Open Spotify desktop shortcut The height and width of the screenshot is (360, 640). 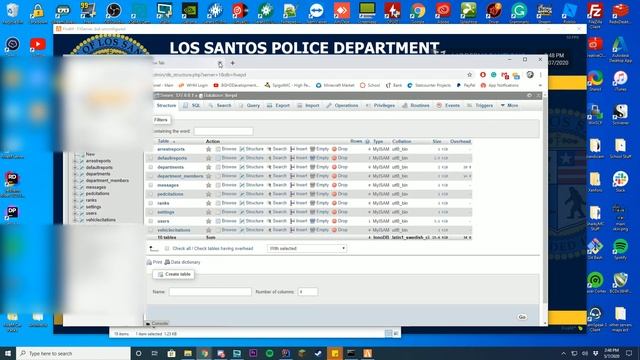pyautogui.click(x=620, y=248)
